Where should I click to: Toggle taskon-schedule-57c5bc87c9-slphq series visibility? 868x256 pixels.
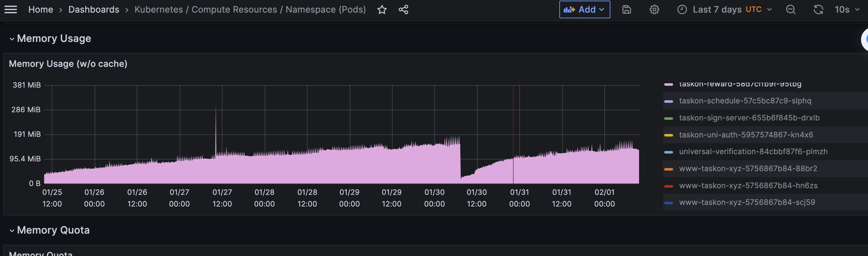tap(745, 101)
